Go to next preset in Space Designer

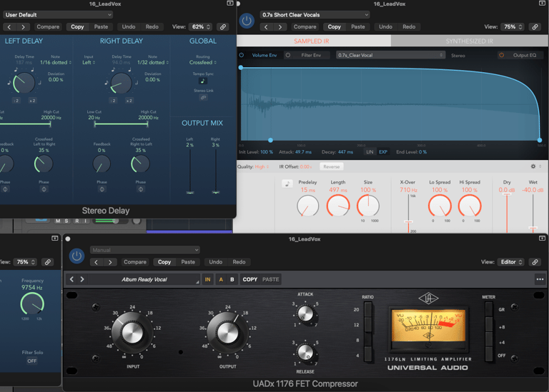[280, 27]
